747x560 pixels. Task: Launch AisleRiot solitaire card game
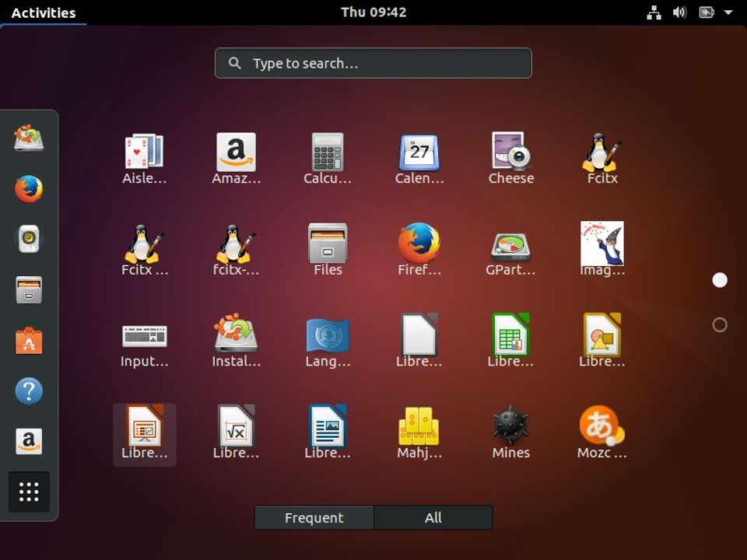pyautogui.click(x=145, y=159)
